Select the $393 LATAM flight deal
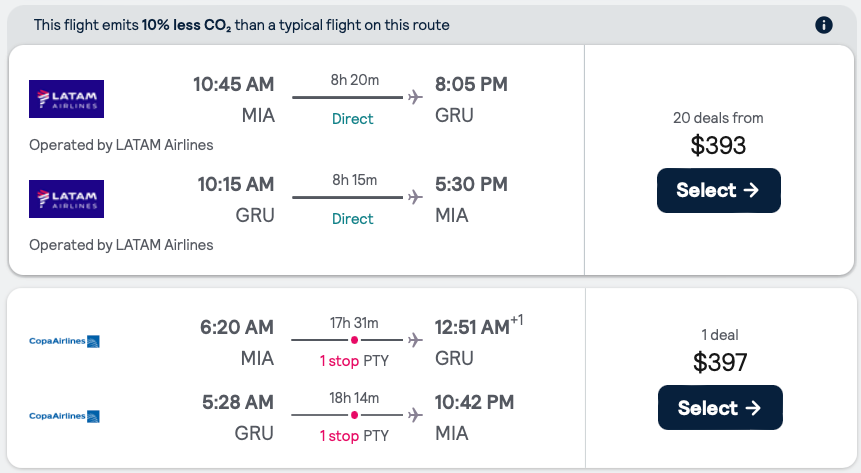The image size is (861, 473). coord(718,190)
